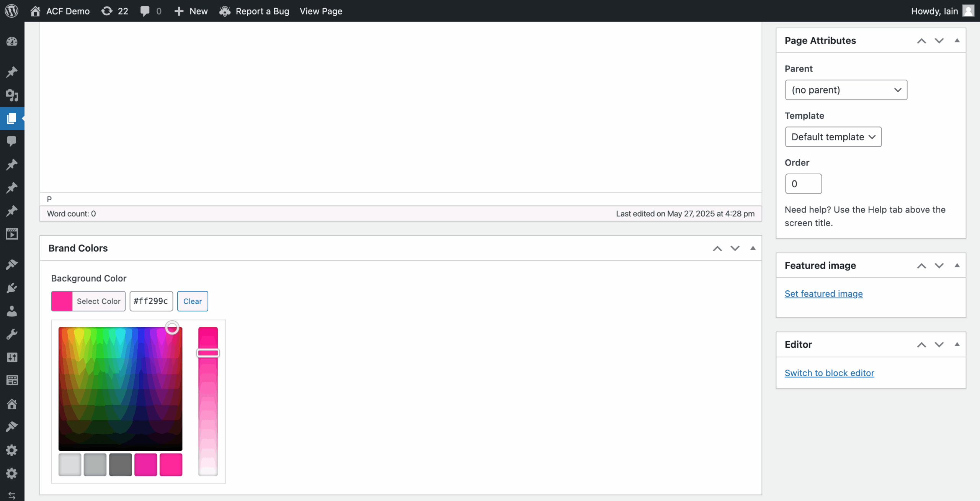Click the WordPress logo in admin bar
The height and width of the screenshot is (501, 980).
pyautogui.click(x=12, y=11)
